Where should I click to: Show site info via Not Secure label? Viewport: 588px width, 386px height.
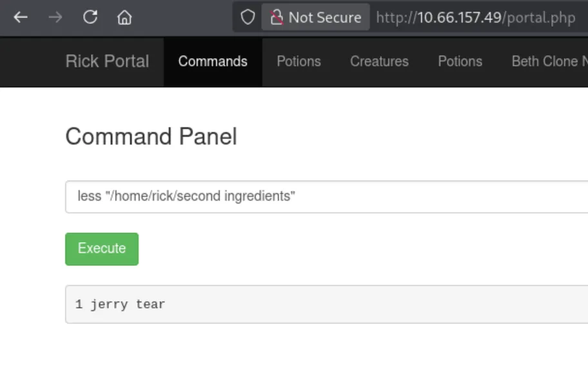coord(325,17)
